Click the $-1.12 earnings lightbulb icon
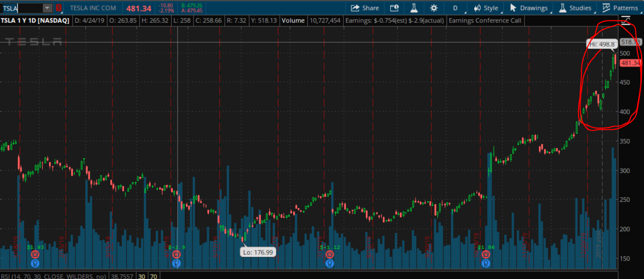Image resolution: width=644 pixels, height=279 pixels. pos(330,263)
